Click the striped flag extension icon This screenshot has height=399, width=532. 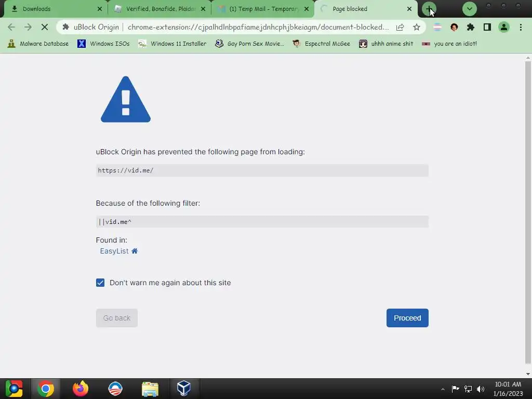[x=437, y=27]
